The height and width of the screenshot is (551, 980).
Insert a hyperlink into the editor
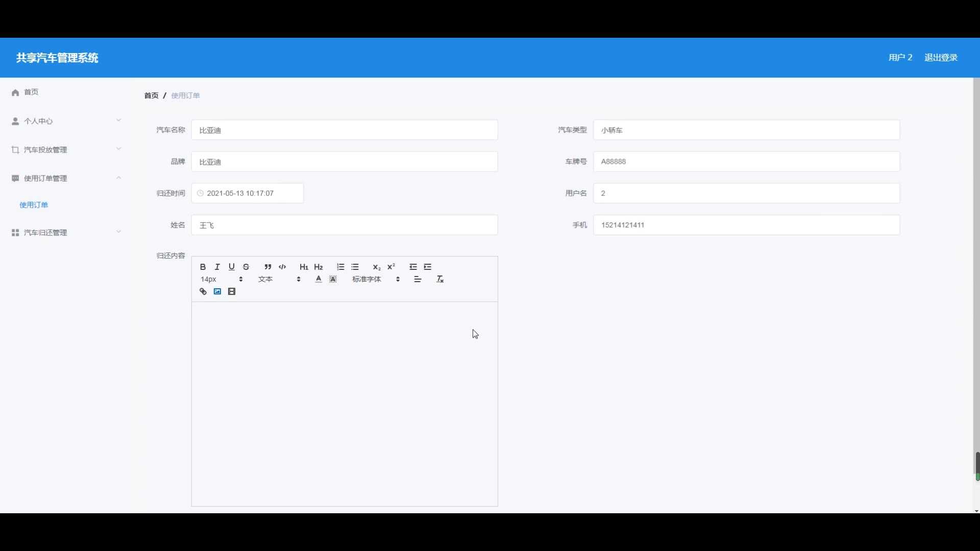tap(203, 291)
